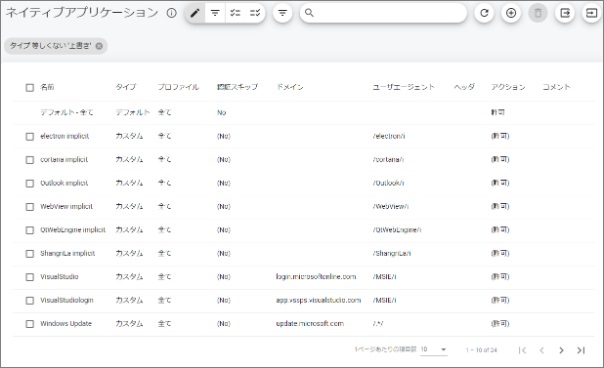Click the update.microsoft.com domain cell
The width and height of the screenshot is (604, 368).
310,324
